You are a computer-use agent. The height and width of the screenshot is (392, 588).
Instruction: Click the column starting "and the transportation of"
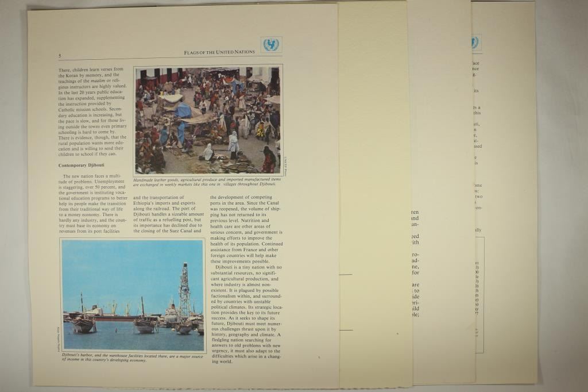[168, 214]
